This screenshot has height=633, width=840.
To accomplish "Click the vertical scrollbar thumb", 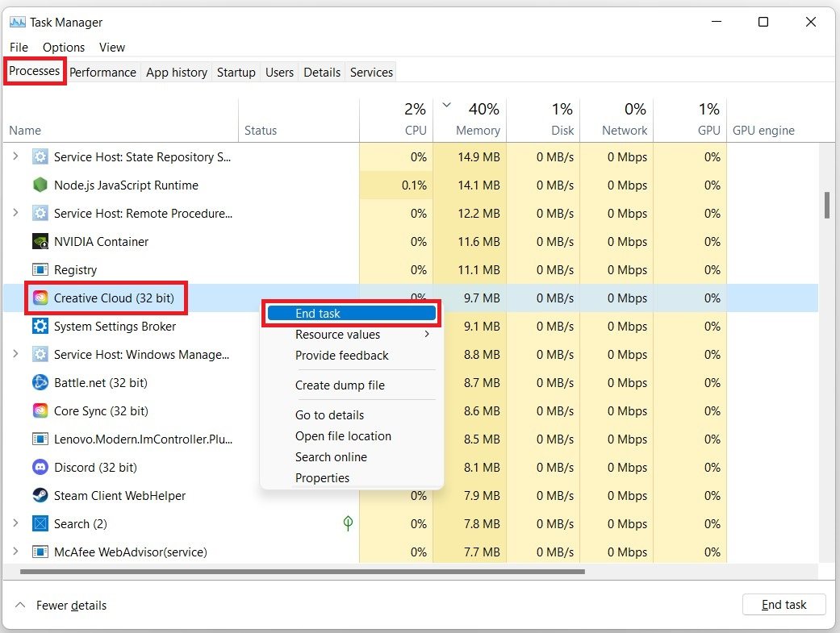I will (x=827, y=205).
